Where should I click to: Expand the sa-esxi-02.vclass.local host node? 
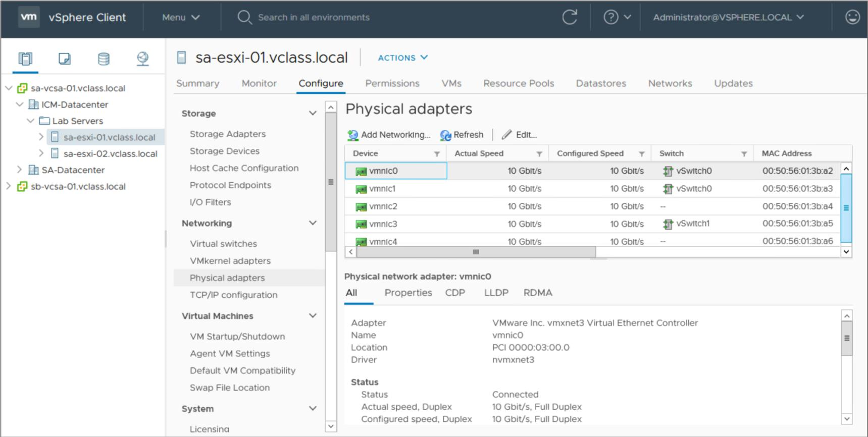coord(41,153)
